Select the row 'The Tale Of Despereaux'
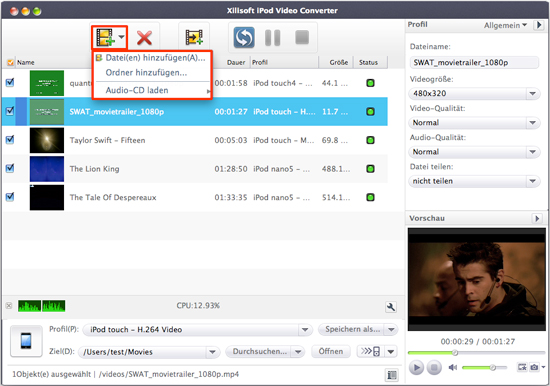 tap(195, 197)
